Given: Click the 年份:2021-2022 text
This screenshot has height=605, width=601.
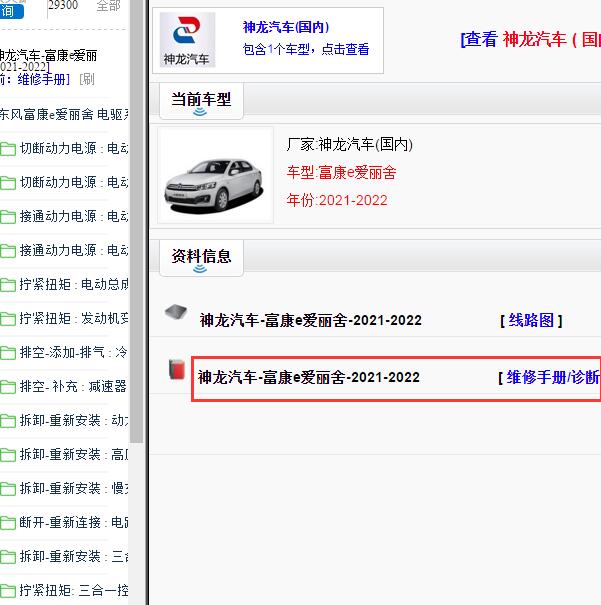Looking at the screenshot, I should pos(337,200).
